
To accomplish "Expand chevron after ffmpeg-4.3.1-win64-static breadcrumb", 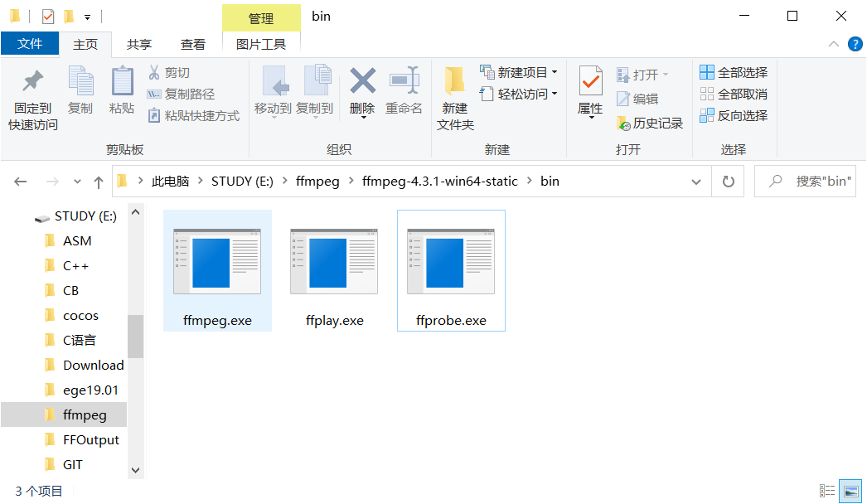I will (x=530, y=182).
